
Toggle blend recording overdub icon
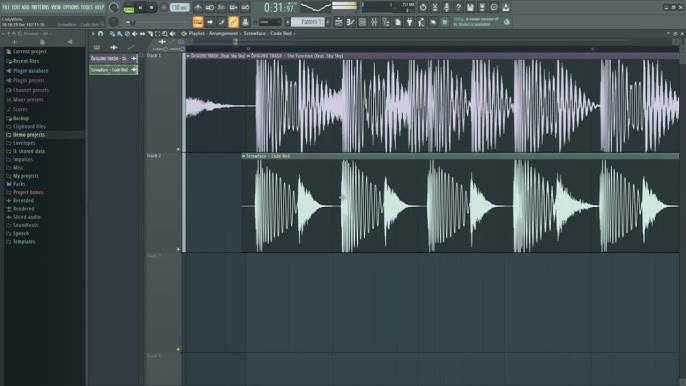point(233,7)
